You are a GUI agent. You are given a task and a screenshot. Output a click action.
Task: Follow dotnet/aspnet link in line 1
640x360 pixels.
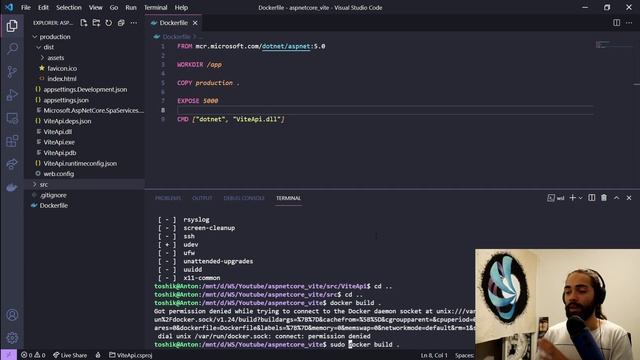(286, 46)
